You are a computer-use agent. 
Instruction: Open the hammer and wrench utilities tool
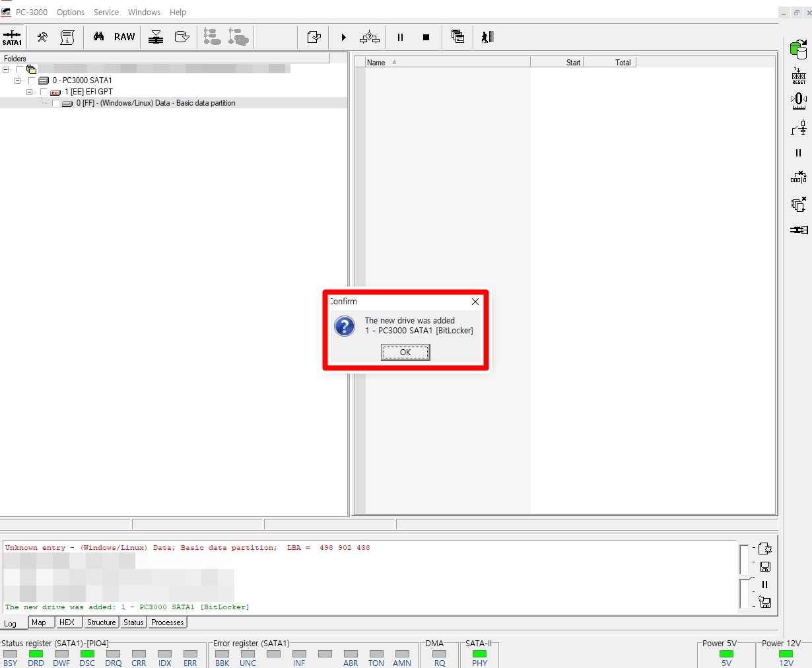pyautogui.click(x=42, y=37)
